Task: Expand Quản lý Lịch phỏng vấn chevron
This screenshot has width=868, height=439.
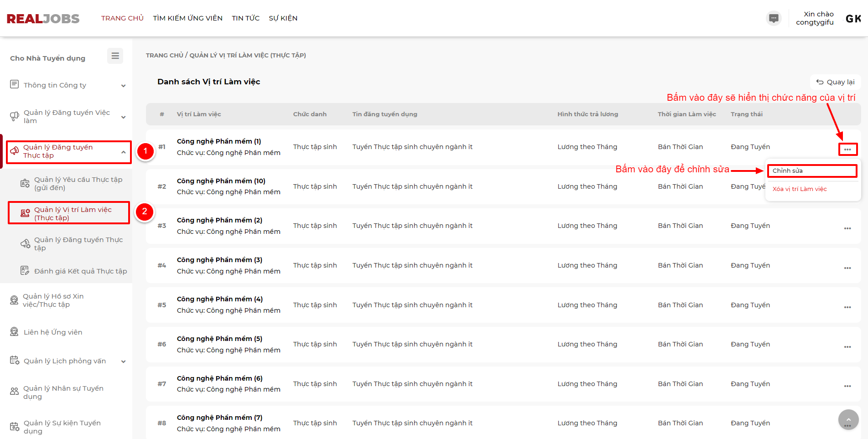Action: (x=123, y=362)
